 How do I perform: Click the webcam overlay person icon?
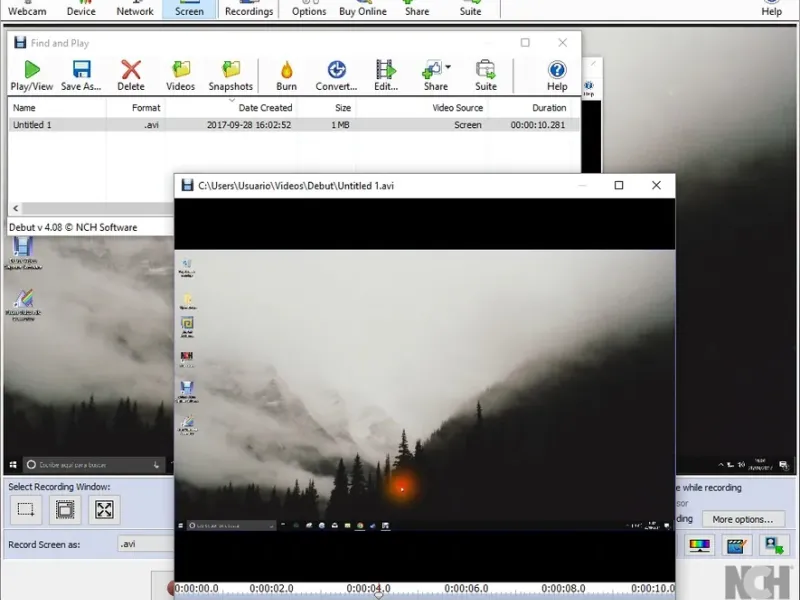(773, 545)
